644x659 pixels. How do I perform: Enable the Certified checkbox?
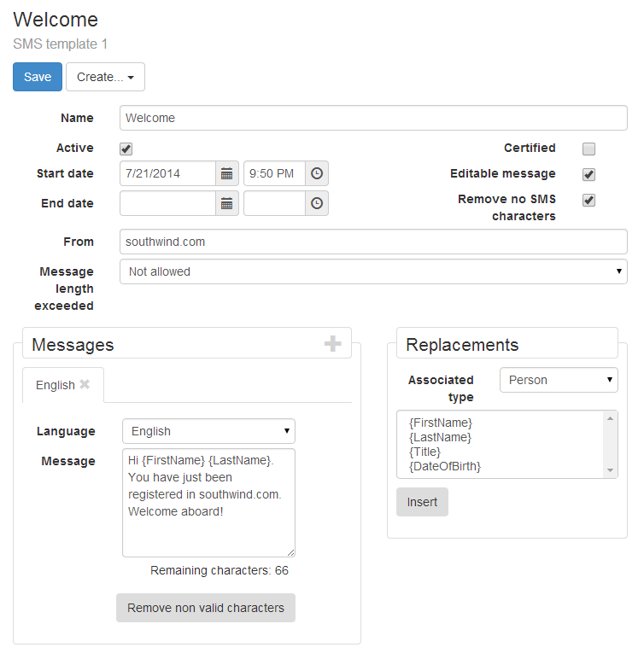point(588,149)
